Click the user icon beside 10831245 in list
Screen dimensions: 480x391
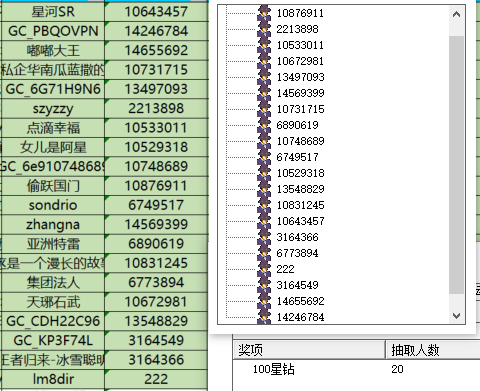pos(264,205)
